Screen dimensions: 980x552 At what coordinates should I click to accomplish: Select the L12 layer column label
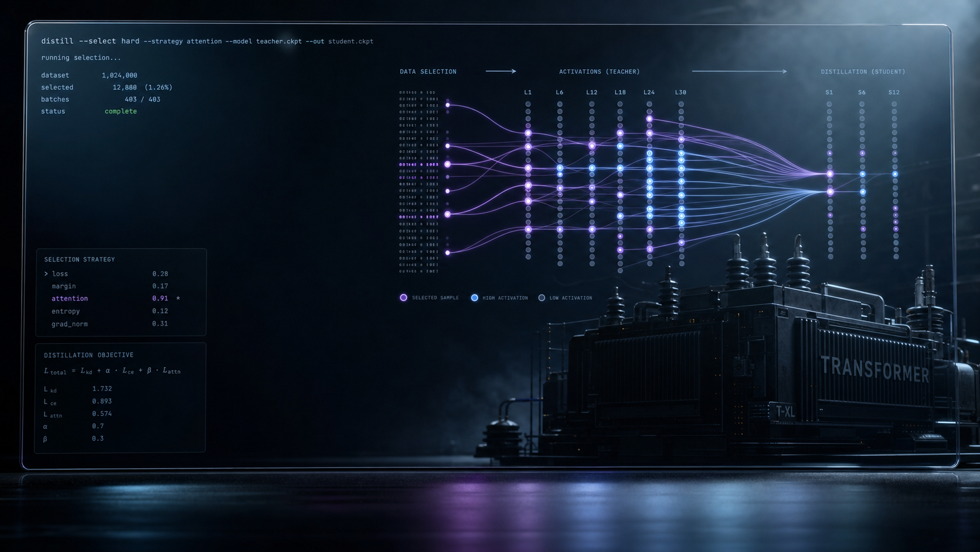pos(592,92)
